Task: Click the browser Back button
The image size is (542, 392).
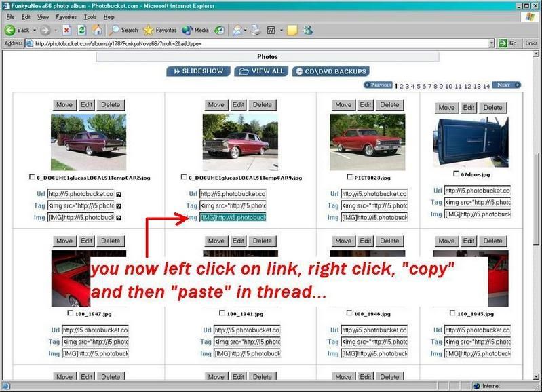Action: click(x=18, y=30)
